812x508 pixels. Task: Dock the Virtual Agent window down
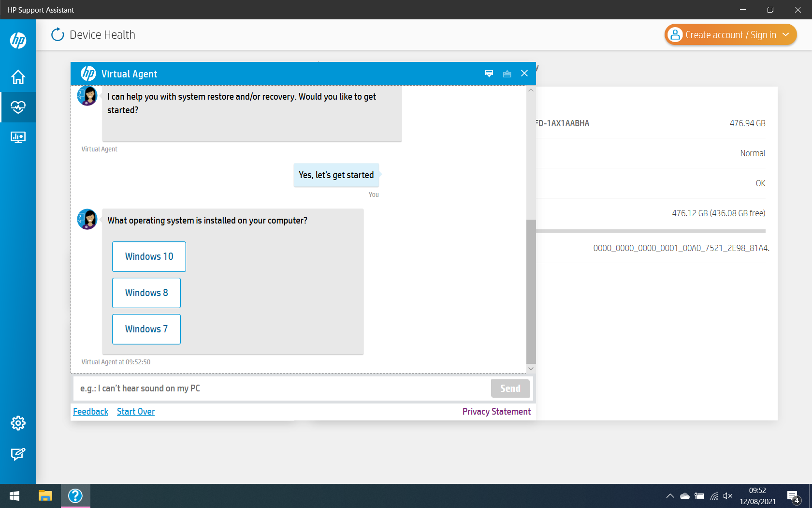point(489,74)
